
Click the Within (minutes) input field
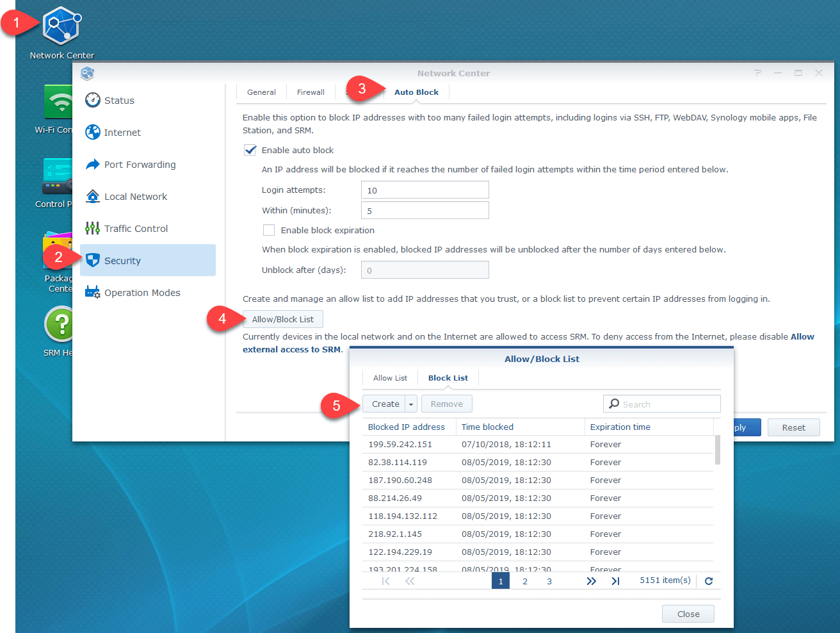(425, 210)
